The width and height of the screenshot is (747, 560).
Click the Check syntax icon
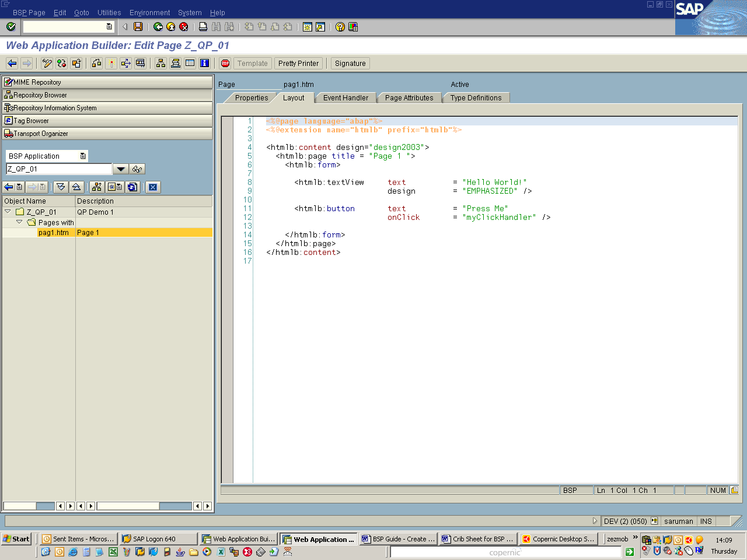pos(97,63)
